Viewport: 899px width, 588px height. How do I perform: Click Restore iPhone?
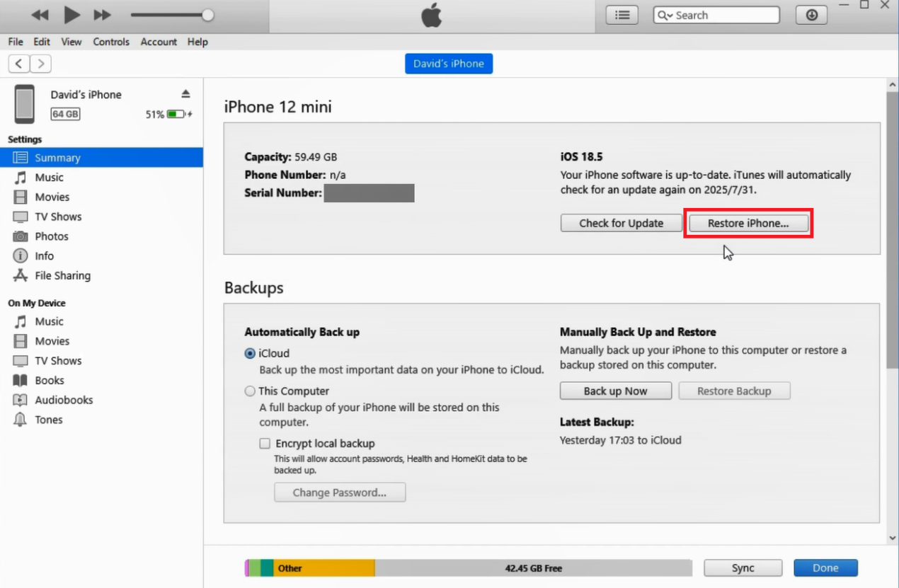tap(748, 223)
